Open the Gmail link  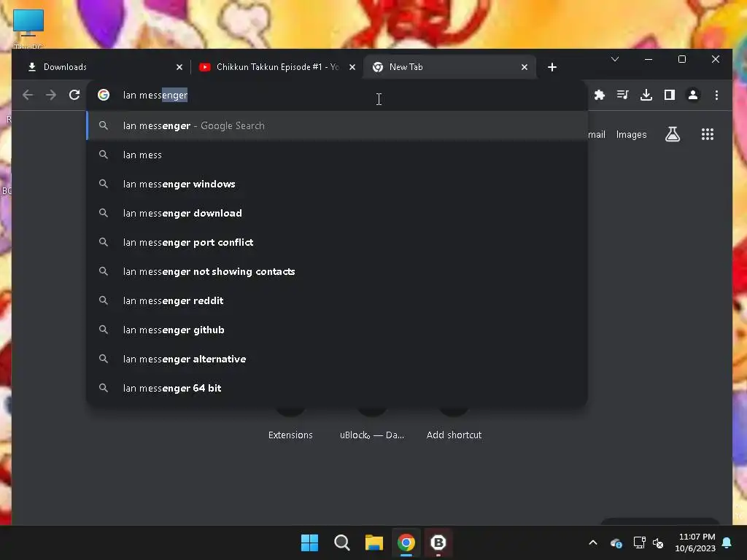coord(597,135)
